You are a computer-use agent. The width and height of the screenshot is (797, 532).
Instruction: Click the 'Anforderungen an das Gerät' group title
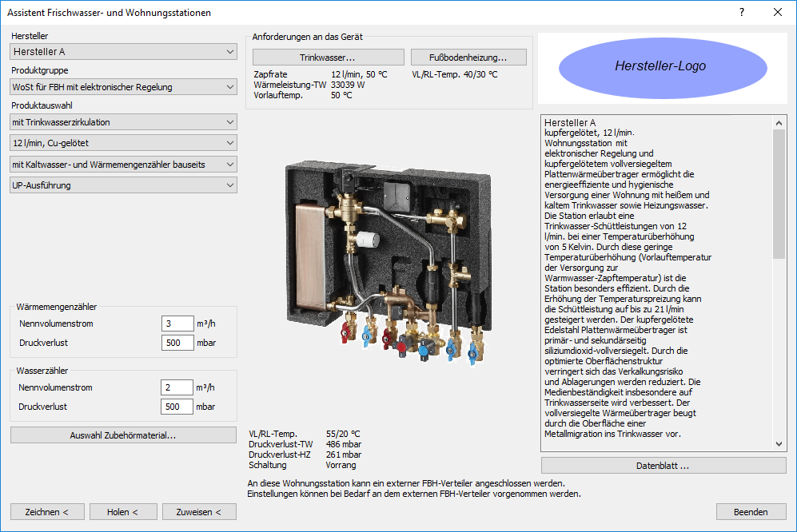(308, 37)
